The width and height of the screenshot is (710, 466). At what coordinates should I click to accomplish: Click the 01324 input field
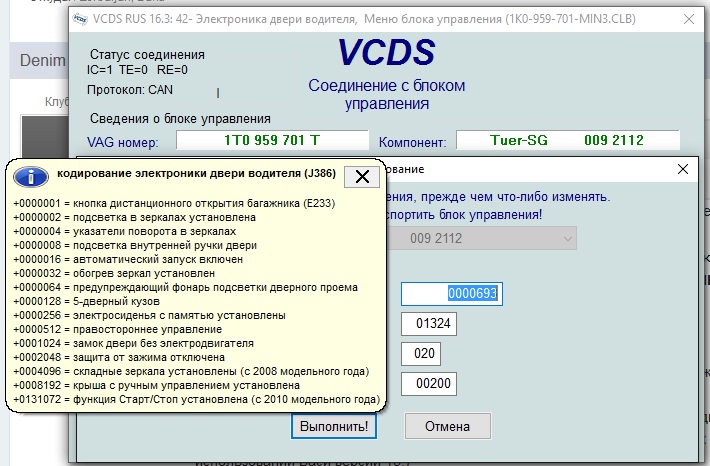429,324
